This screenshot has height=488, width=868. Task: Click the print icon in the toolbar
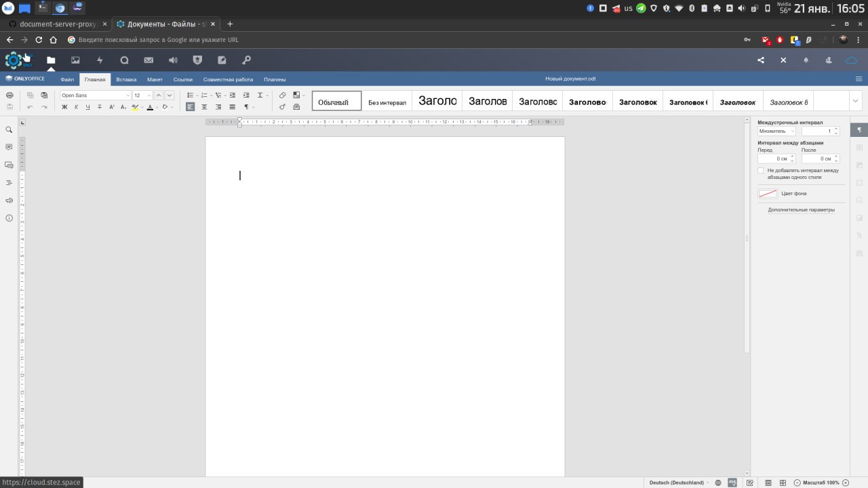[x=9, y=96]
